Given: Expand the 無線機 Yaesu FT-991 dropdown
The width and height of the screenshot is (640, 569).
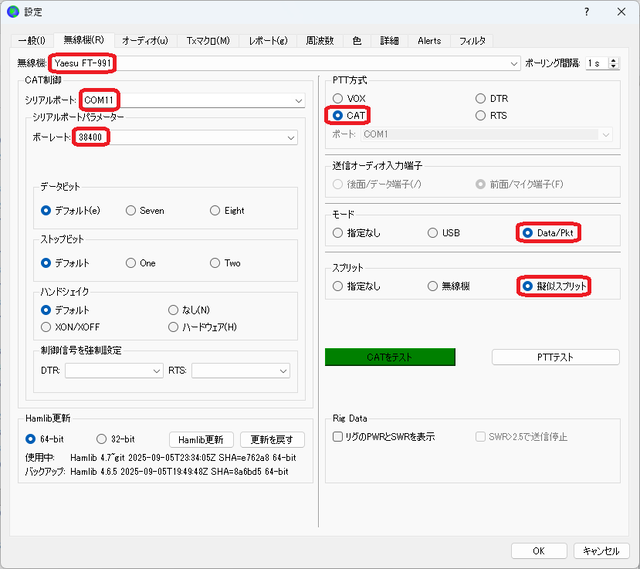Looking at the screenshot, I should click(513, 64).
